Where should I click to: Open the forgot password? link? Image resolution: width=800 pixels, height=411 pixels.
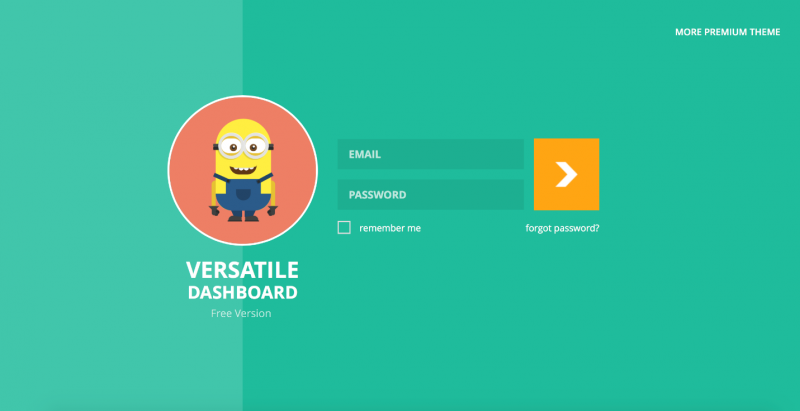562,228
